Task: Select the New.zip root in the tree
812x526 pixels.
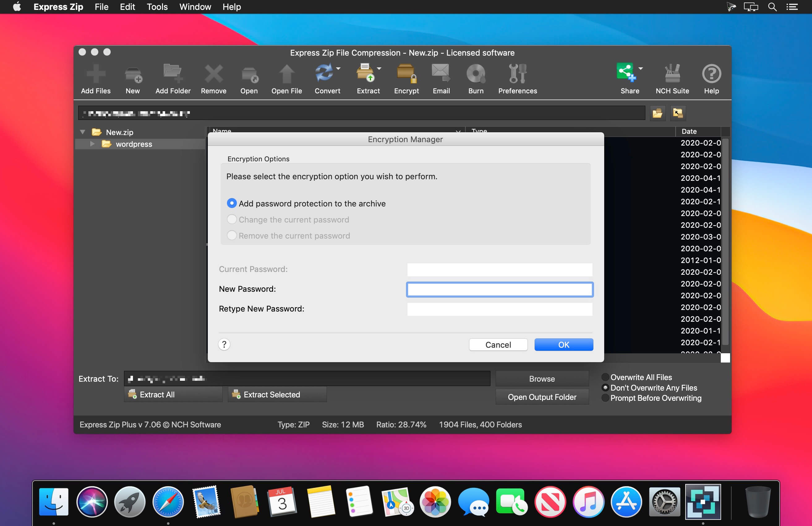Action: [119, 132]
